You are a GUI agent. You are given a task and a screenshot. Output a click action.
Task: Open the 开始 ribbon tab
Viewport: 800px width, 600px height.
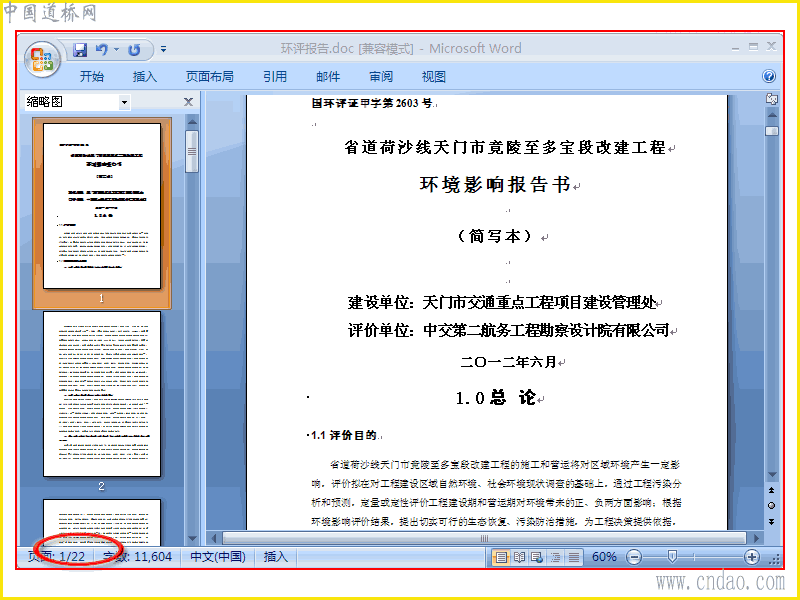point(92,77)
